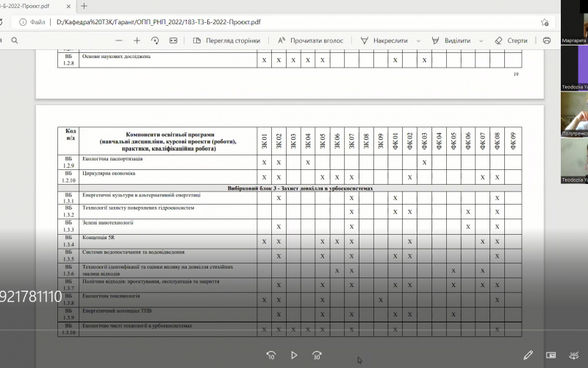The width and height of the screenshot is (588, 368).
Task: Click the ВБ 1.2.9 code cell
Action: point(68,162)
